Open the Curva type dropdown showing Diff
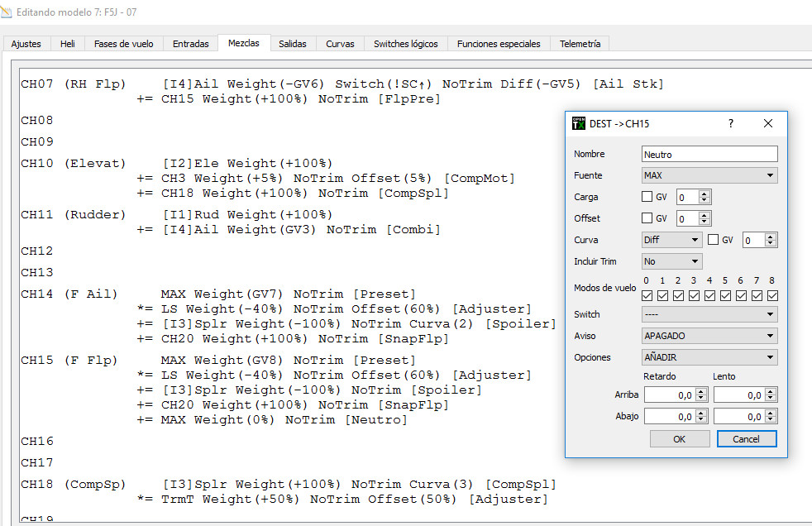The image size is (812, 526). click(671, 240)
